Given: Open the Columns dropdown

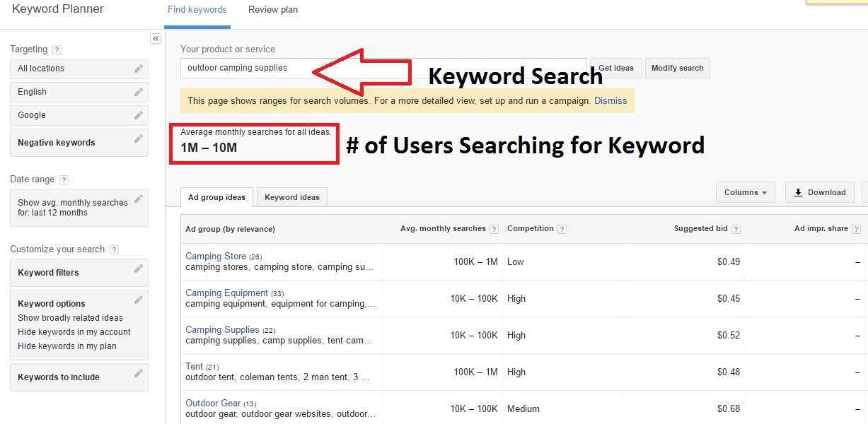Looking at the screenshot, I should (746, 192).
